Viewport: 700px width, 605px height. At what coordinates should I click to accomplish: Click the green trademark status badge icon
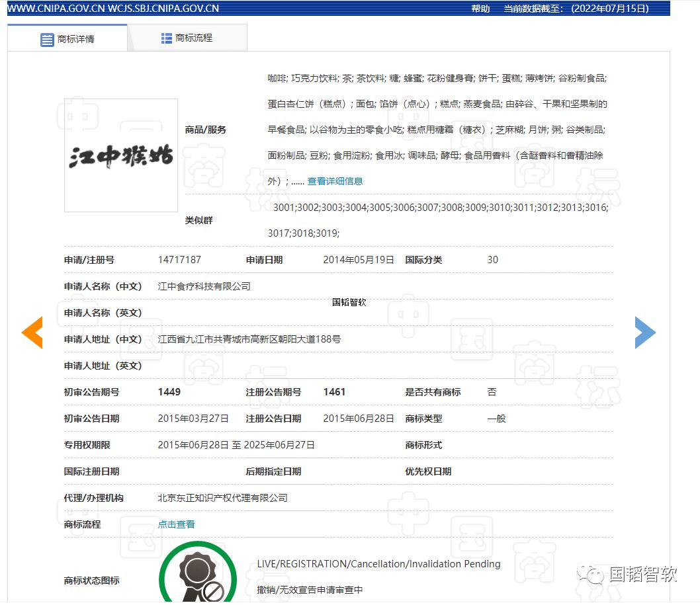click(198, 572)
